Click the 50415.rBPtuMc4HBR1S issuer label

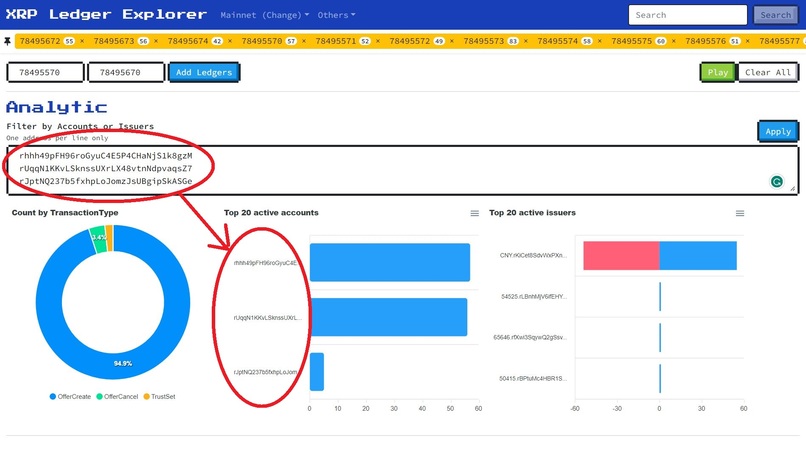click(533, 379)
